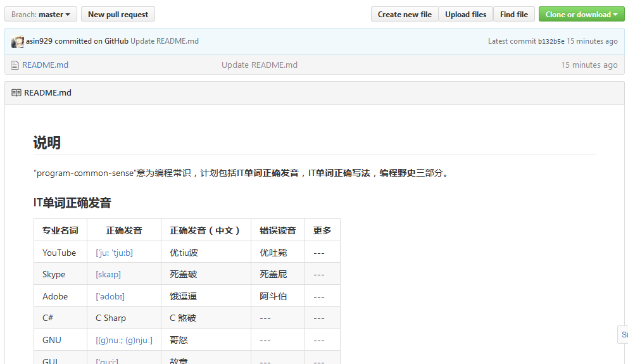This screenshot has height=364, width=628.
Task: Select the IT单词正确发音 heading
Action: 72,203
